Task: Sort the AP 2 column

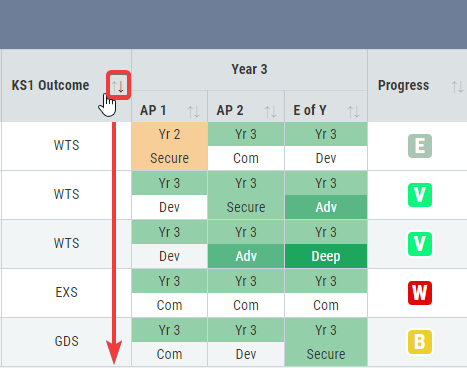Action: (270, 112)
